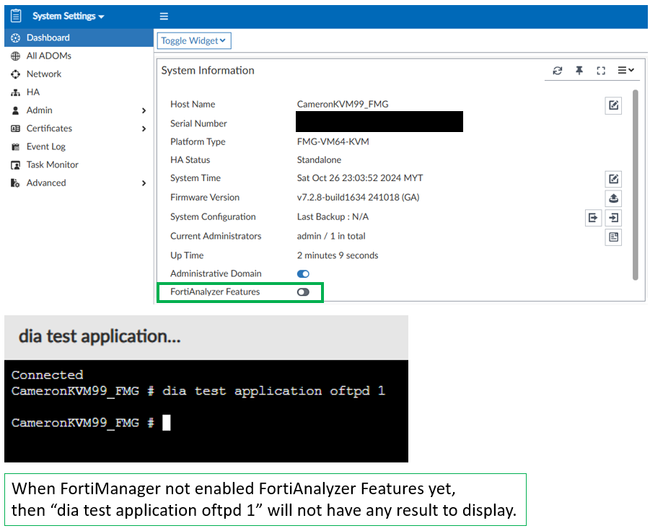This screenshot has width=650, height=531.
Task: Click the firmware upgrade icon
Action: tap(614, 198)
